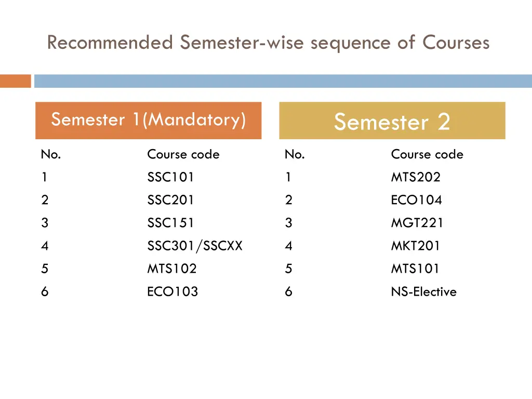The height and width of the screenshot is (399, 532).
Task: Select the SSC151 course entry
Action: click(170, 223)
